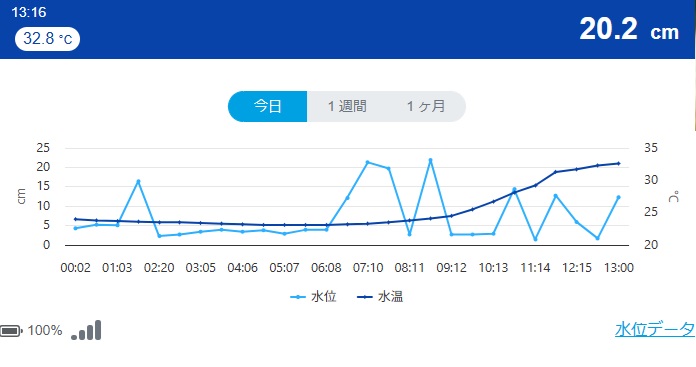
Task: Click the battery status icon
Action: [x=11, y=331]
